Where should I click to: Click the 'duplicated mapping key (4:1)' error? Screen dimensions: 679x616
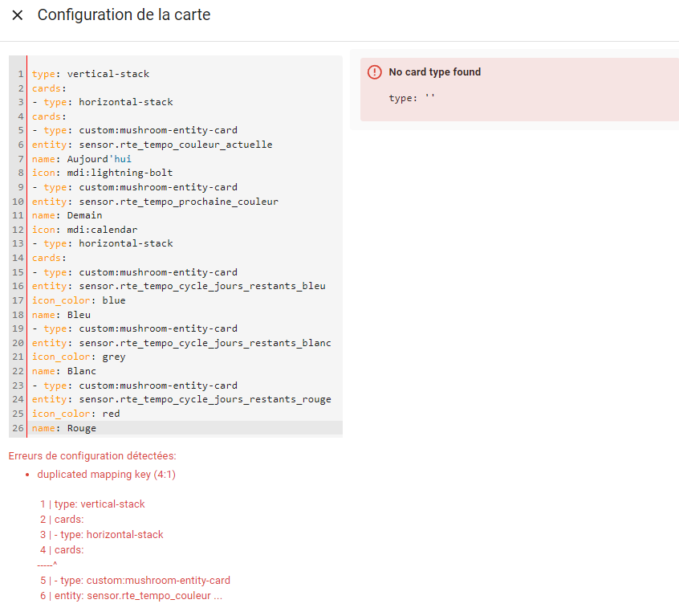[106, 475]
